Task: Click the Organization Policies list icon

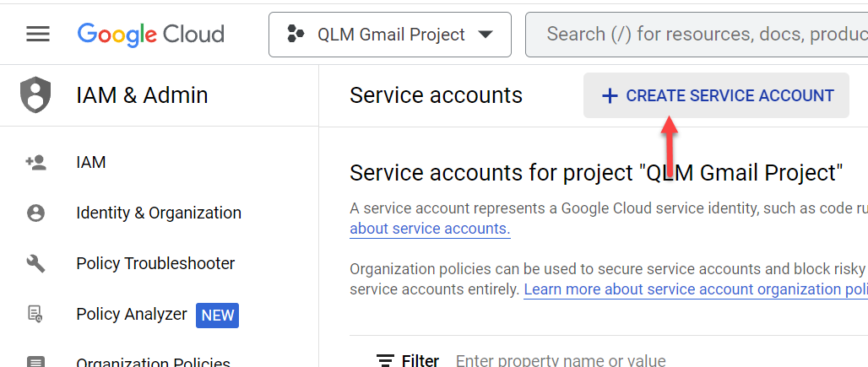Action: tap(36, 362)
